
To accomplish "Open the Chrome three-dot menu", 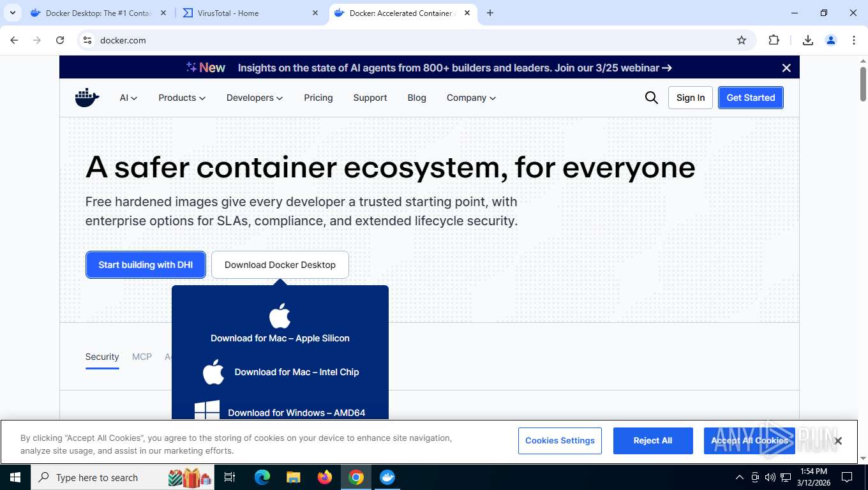I will click(854, 40).
